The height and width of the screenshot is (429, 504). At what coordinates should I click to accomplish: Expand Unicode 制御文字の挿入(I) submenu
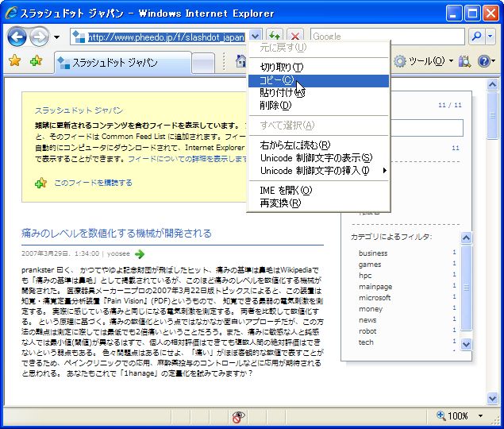(318, 171)
